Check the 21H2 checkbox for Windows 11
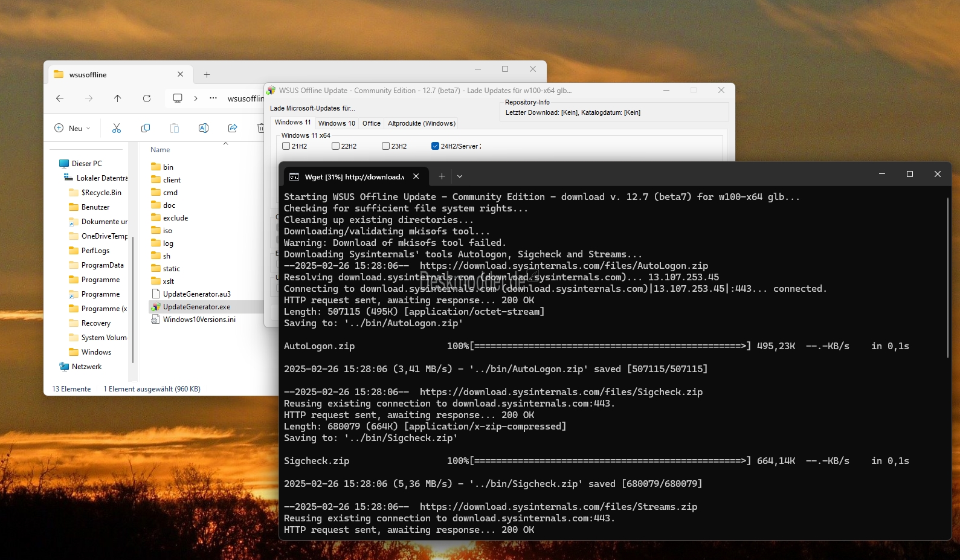 286,146
